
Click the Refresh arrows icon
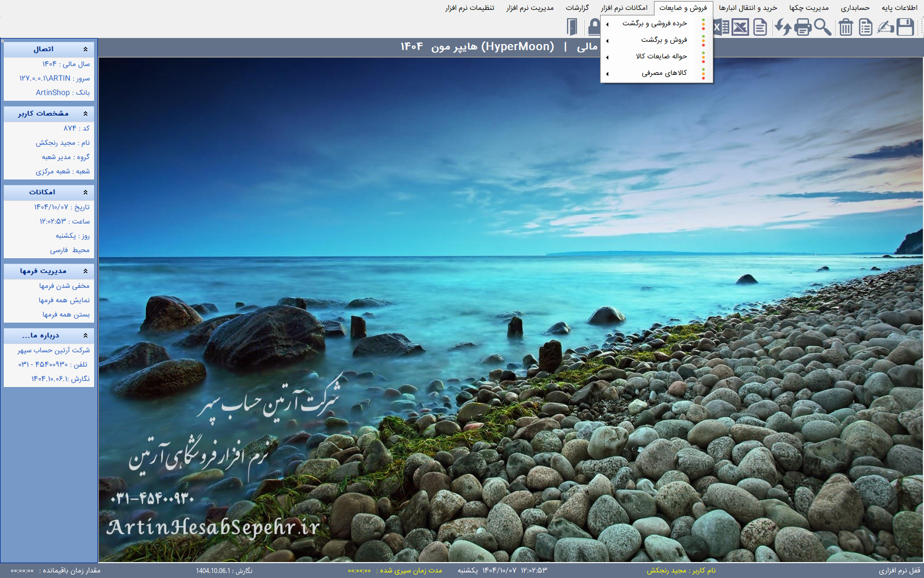click(x=783, y=27)
